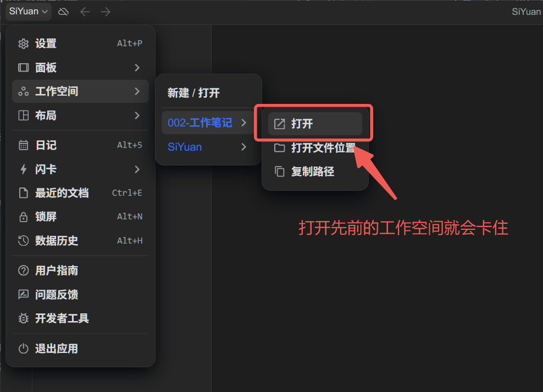Click the Ctrl+E shortcut label
Viewport: 543px width, 392px height.
coord(127,193)
